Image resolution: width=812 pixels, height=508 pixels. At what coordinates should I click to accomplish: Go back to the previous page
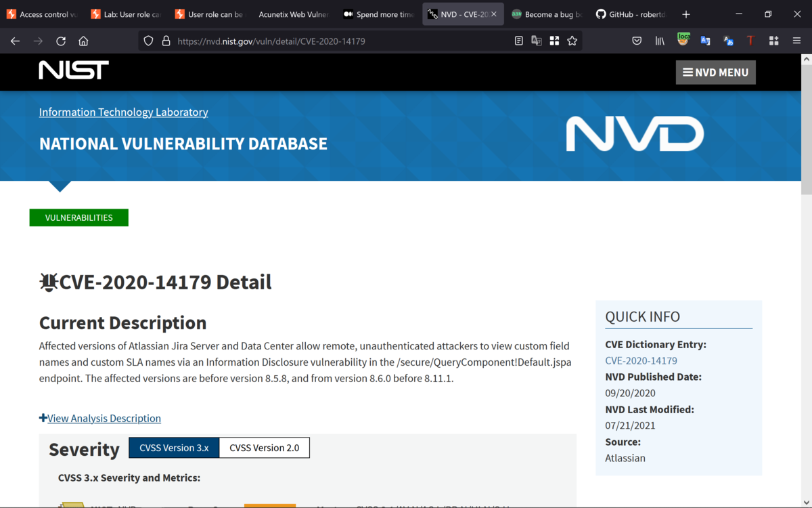(x=15, y=41)
